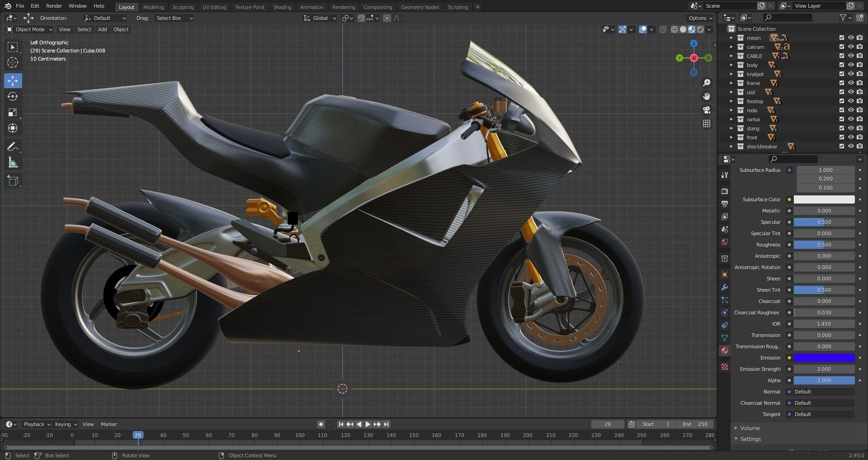Open the Object Mode dropdown

coord(29,29)
